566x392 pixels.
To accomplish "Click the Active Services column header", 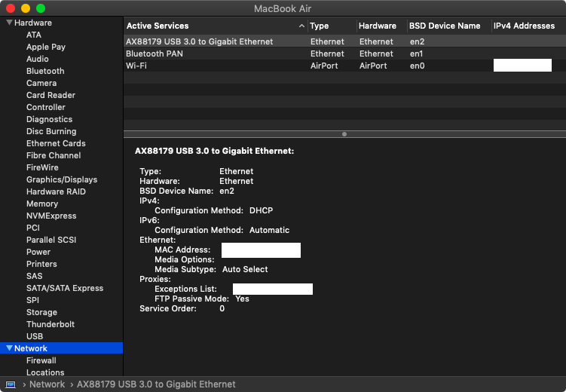I will pos(158,26).
